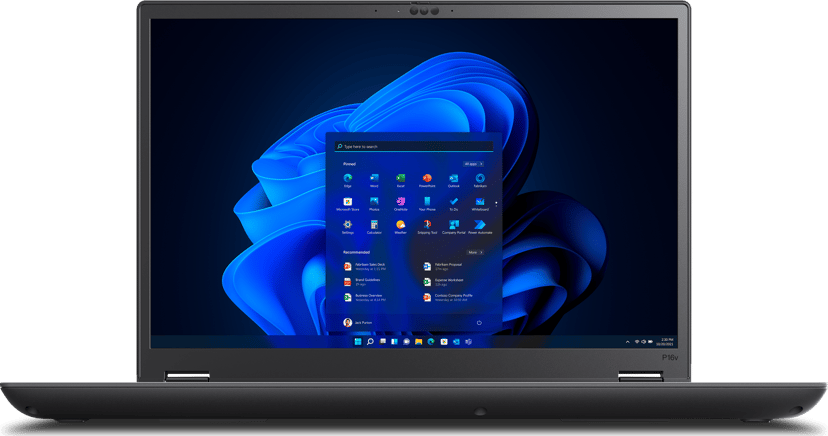Open the Whiteboard pinned app
Image resolution: width=828 pixels, height=436 pixels.
click(x=479, y=203)
